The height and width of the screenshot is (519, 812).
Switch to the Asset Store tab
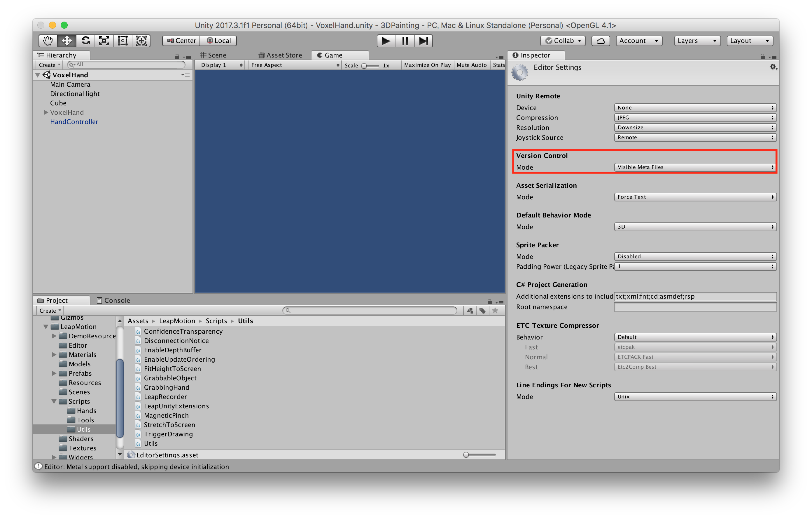click(281, 55)
